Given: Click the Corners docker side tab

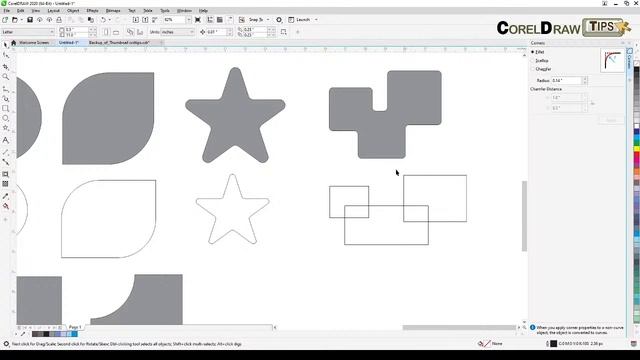Looking at the screenshot, I should (629, 60).
